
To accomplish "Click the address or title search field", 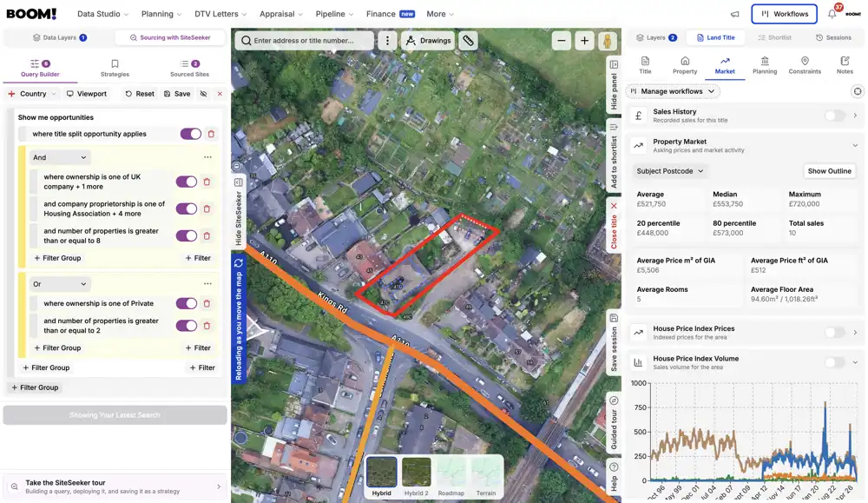I will [x=305, y=41].
